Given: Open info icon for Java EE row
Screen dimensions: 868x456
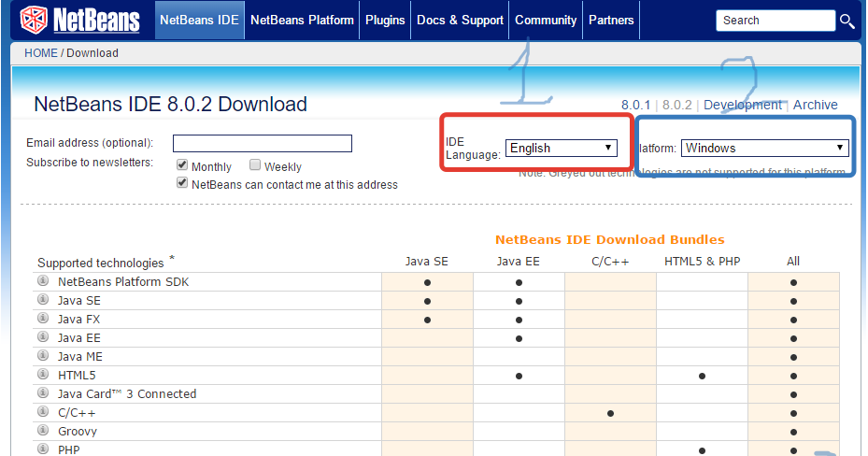Looking at the screenshot, I should (43, 336).
